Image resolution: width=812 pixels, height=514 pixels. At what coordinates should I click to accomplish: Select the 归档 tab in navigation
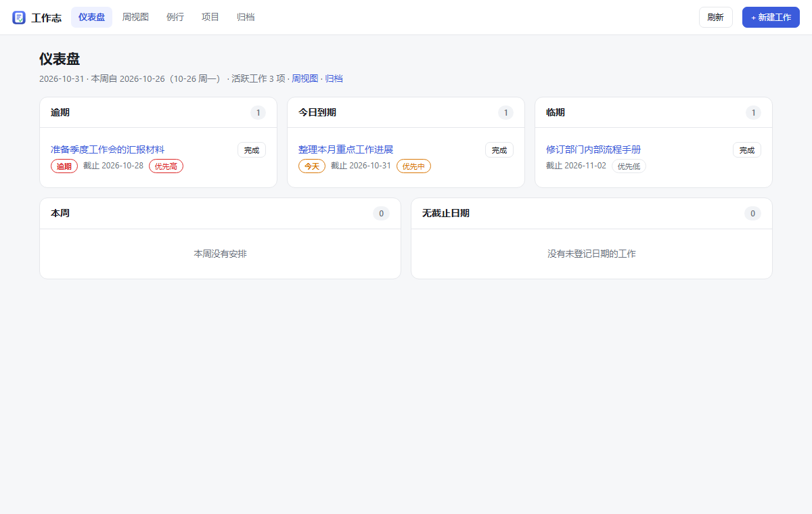click(246, 17)
